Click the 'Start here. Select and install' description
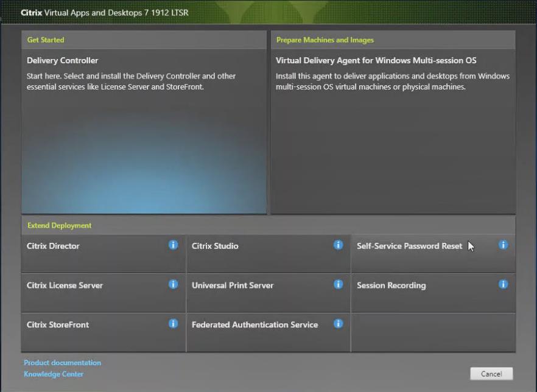Image resolution: width=537 pixels, height=392 pixels. point(131,81)
